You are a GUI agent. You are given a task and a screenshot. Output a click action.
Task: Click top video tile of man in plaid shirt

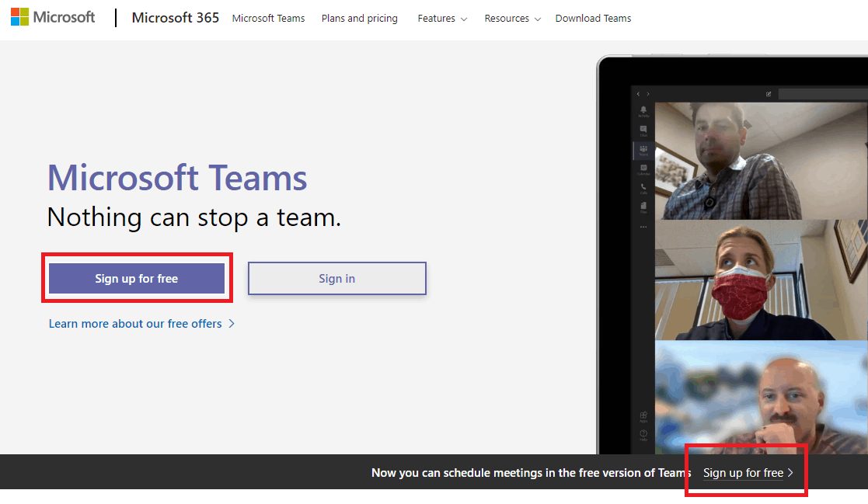(x=762, y=161)
